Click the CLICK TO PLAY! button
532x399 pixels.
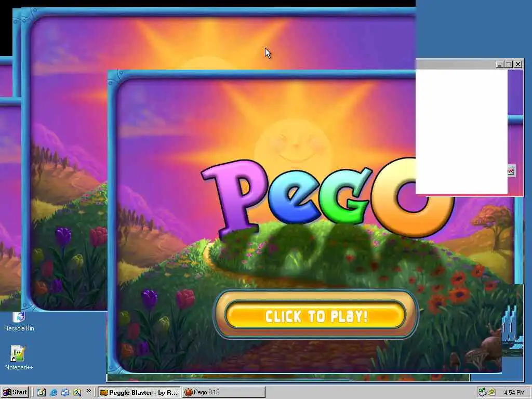tap(315, 315)
